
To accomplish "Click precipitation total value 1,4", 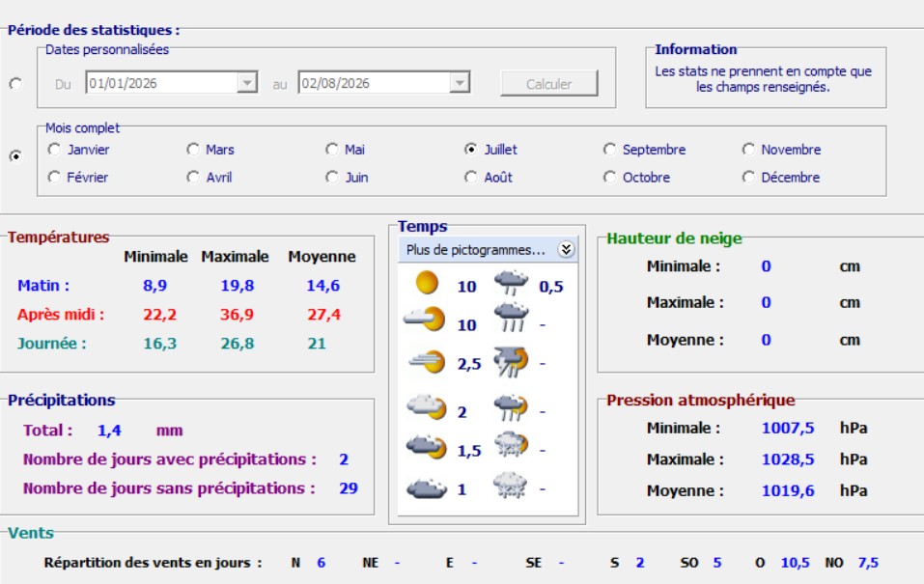I will [109, 431].
